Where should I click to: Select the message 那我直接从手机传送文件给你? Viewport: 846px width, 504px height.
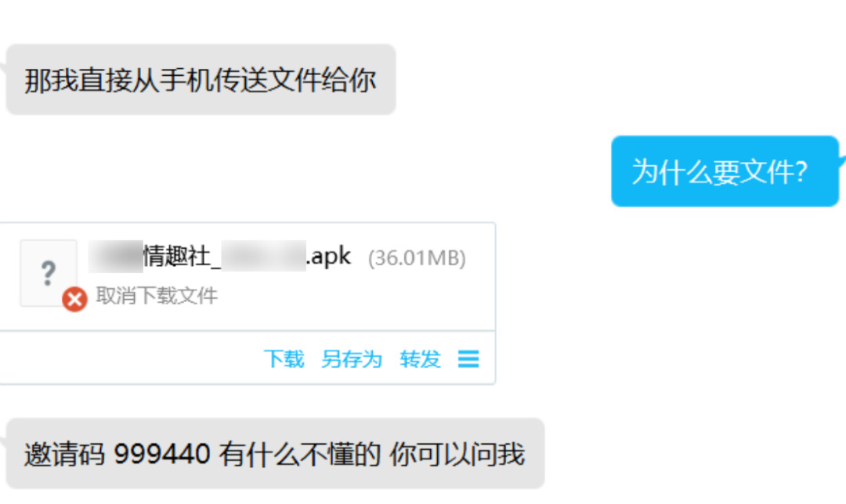click(201, 80)
